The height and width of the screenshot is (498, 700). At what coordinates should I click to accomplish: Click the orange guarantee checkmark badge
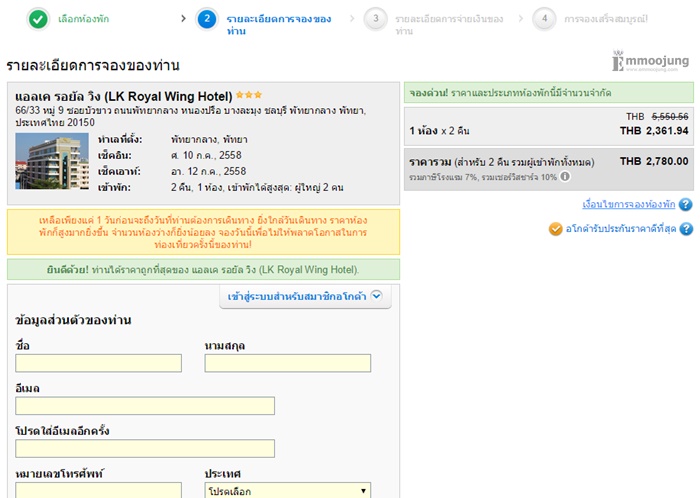coord(555,229)
